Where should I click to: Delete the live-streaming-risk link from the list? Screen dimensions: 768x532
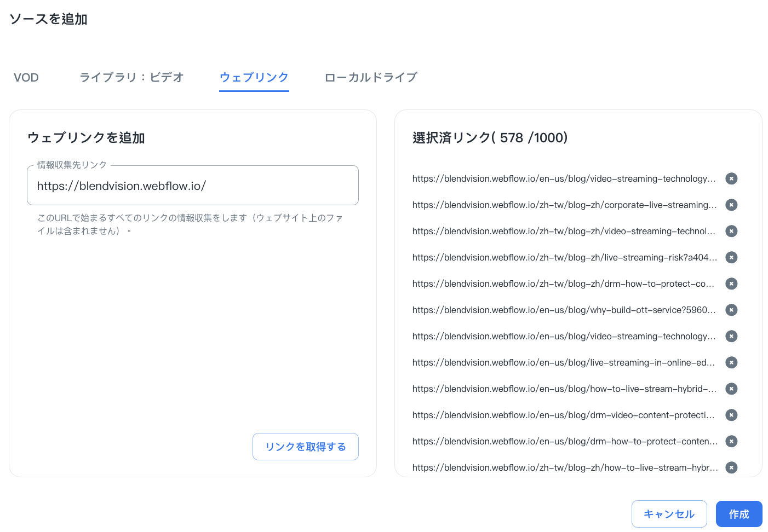tap(731, 257)
